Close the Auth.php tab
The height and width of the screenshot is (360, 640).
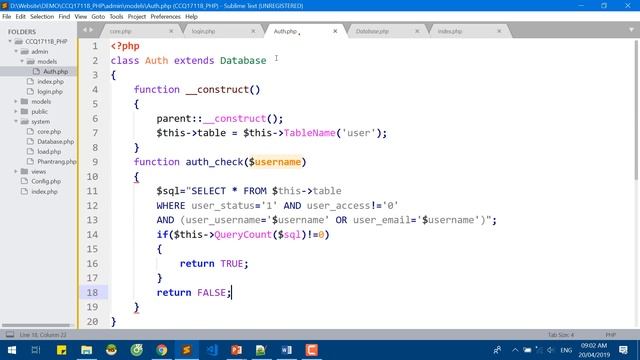(x=335, y=31)
